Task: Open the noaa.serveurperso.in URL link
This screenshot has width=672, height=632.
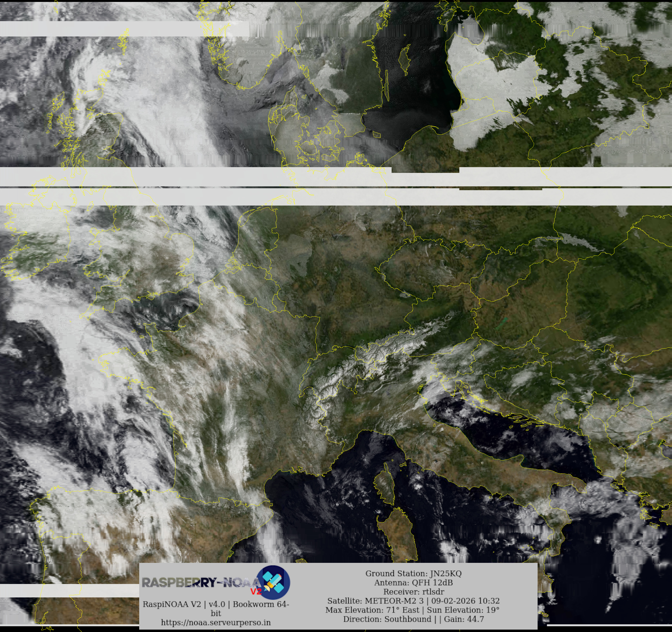Action: tap(216, 623)
